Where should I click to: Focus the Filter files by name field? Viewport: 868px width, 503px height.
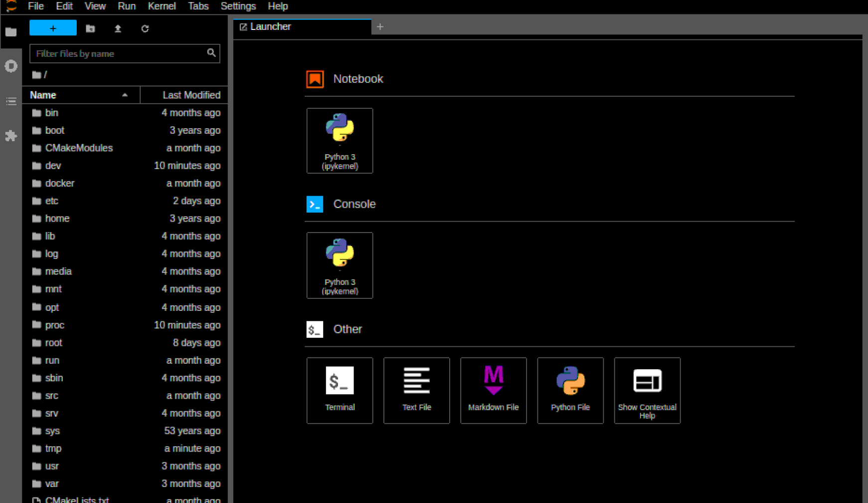(125, 53)
